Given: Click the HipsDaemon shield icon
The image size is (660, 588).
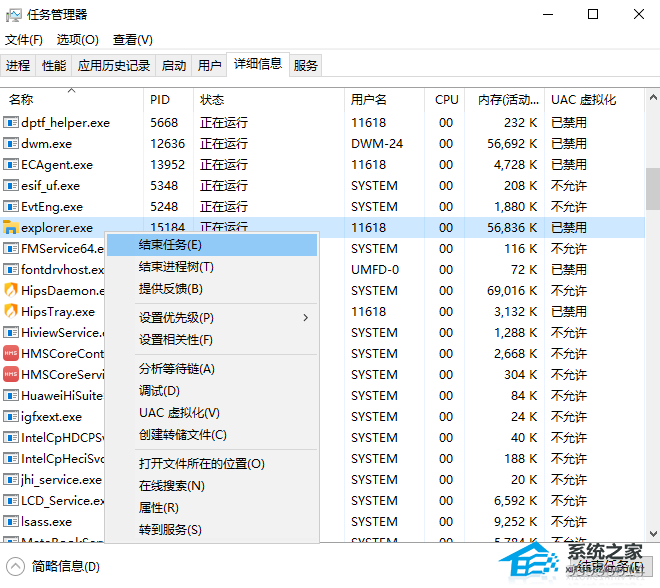Looking at the screenshot, I should pos(11,290).
